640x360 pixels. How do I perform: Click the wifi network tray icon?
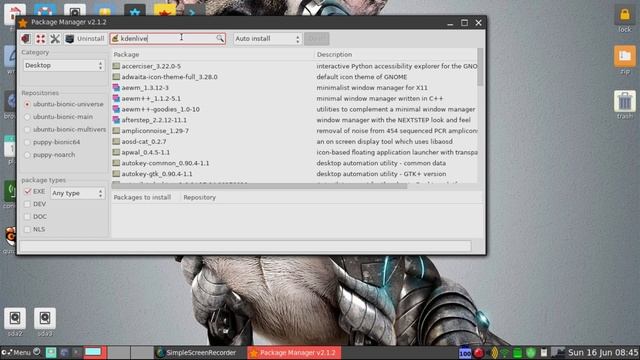505,353
